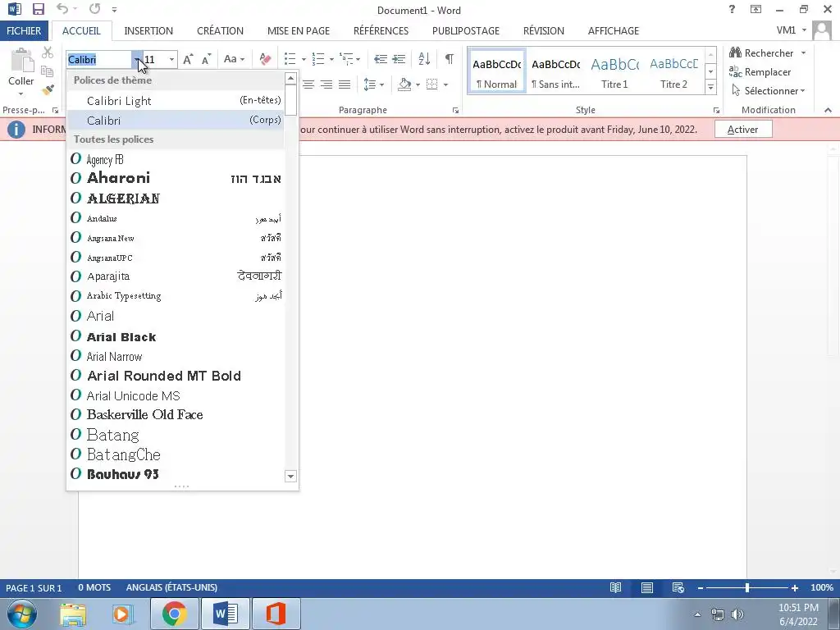Adjust the zoom slider handle
Screen dimensions: 840x630
click(746, 587)
